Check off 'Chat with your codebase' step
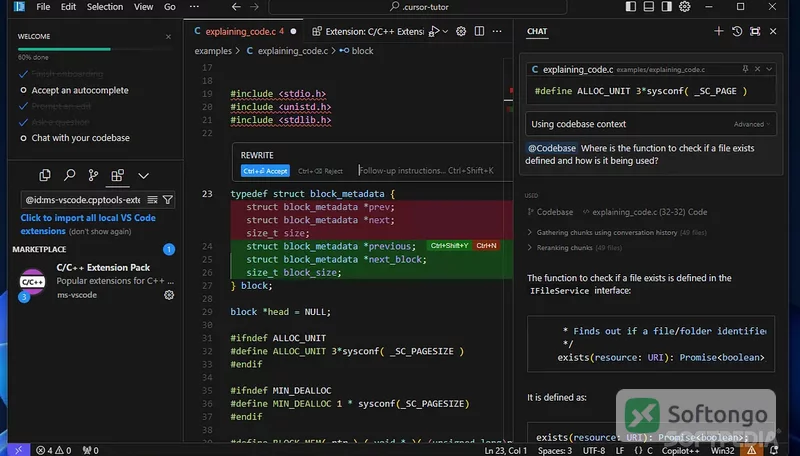This screenshot has height=456, width=800. coord(23,138)
